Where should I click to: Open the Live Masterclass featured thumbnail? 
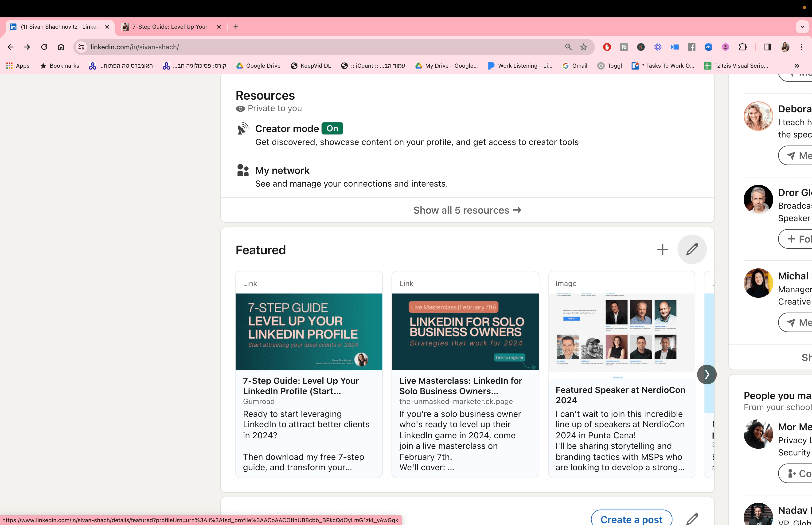click(x=465, y=332)
